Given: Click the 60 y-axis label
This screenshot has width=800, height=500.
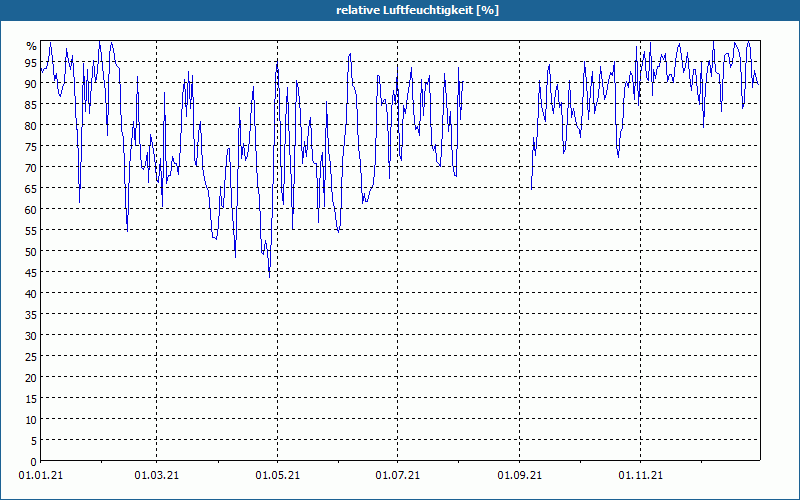Looking at the screenshot, I should pos(31,210).
